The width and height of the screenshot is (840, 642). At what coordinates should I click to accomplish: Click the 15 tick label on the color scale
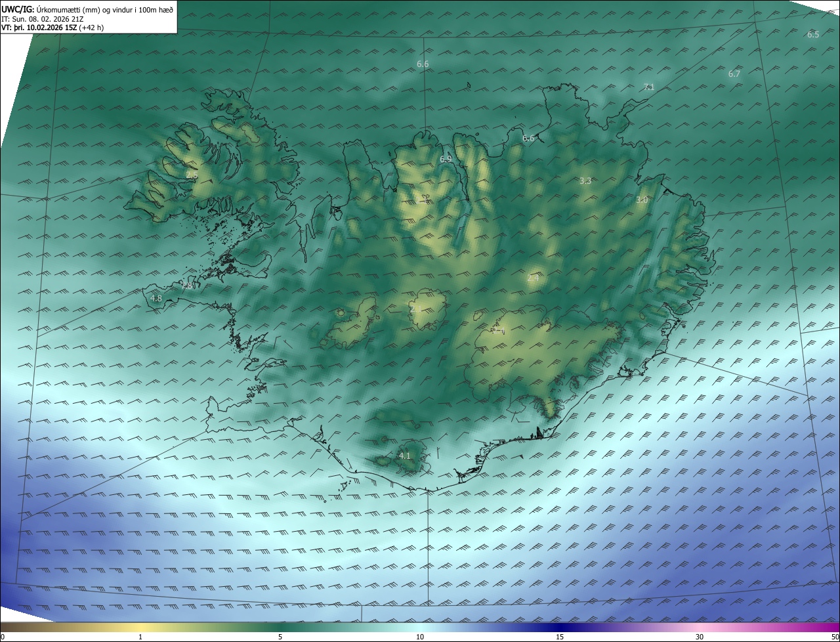[x=560, y=637]
